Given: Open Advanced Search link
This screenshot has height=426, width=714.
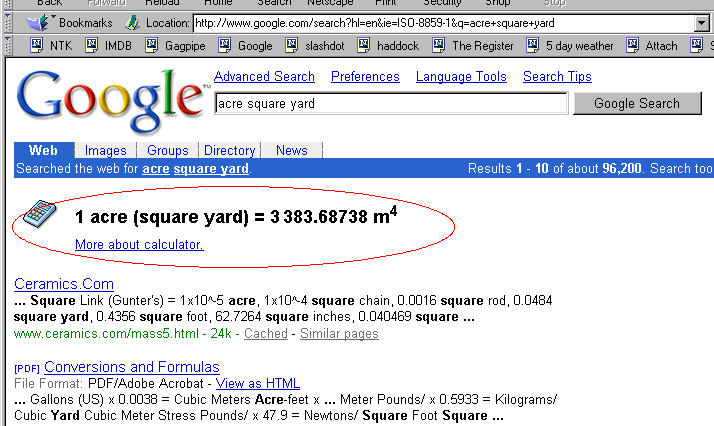Looking at the screenshot, I should click(264, 76).
